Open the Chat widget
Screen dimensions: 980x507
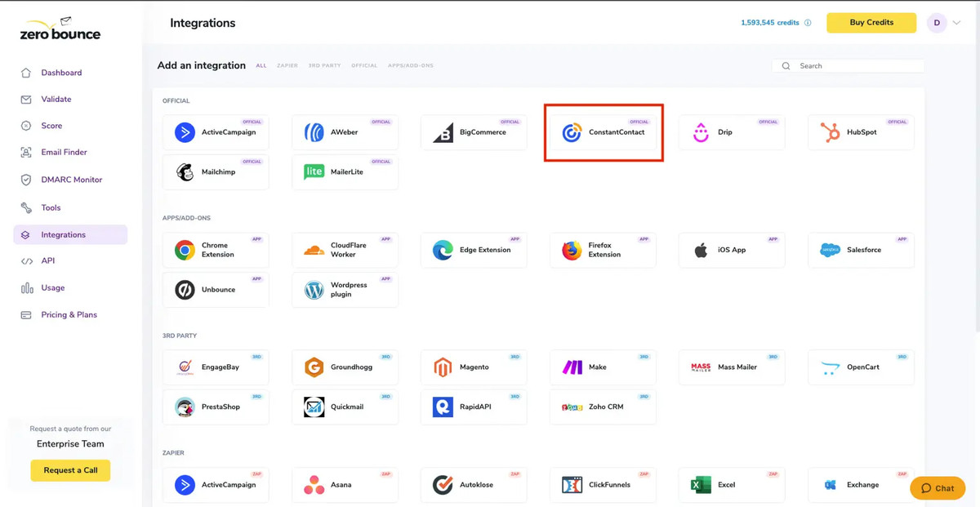pyautogui.click(x=937, y=487)
